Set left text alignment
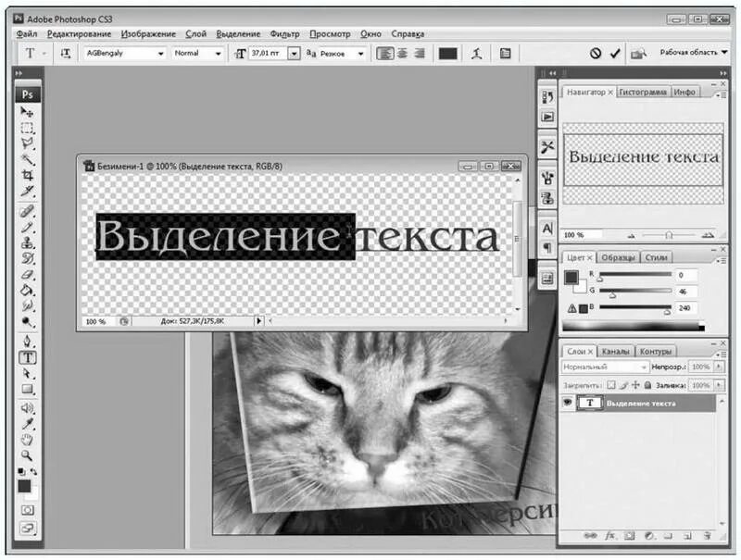The height and width of the screenshot is (560, 741). 384,54
